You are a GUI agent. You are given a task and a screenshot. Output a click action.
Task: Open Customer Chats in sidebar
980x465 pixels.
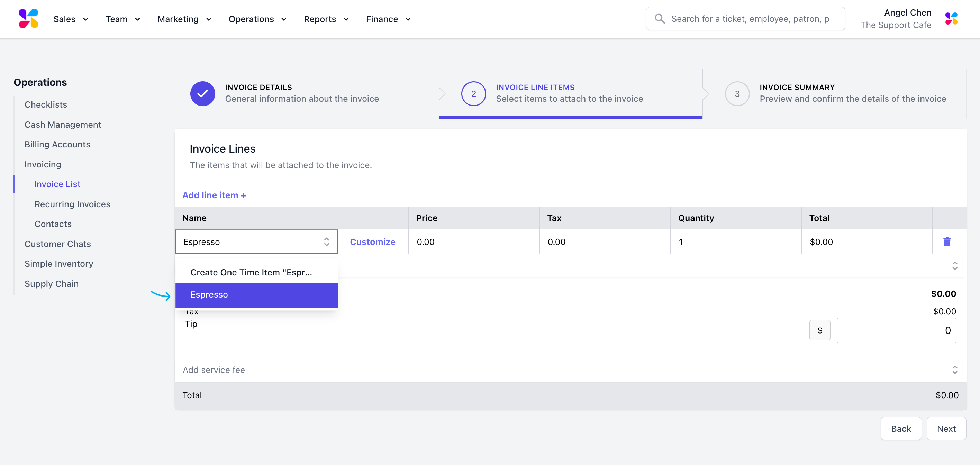point(58,244)
